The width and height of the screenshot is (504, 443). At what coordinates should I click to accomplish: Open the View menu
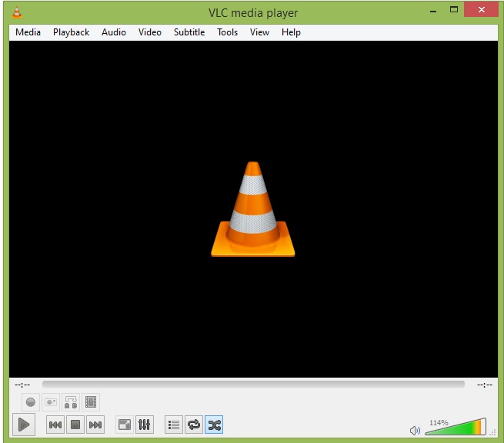(259, 32)
